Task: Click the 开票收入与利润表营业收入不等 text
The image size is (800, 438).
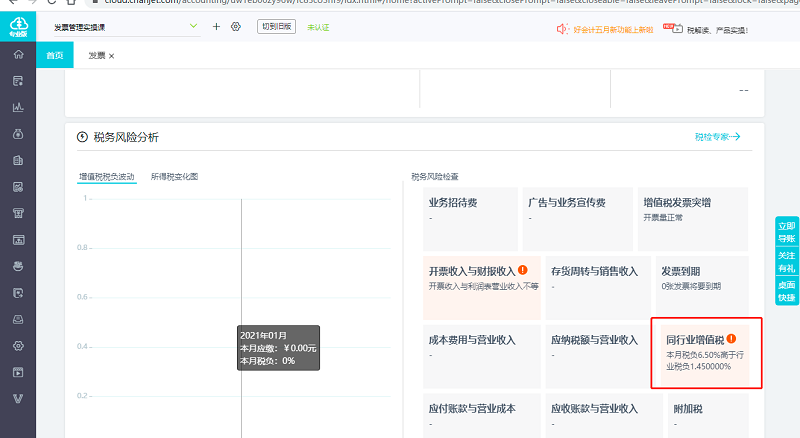Action: (x=483, y=286)
